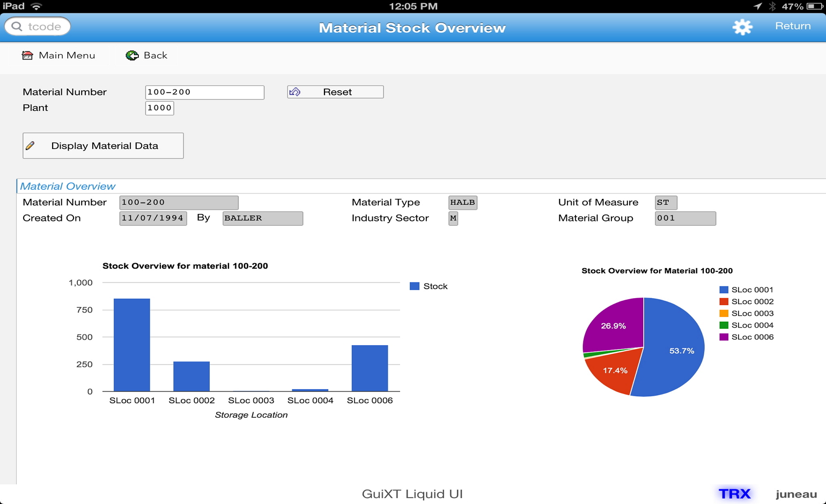
Task: Click the Main Menu home icon
Action: pyautogui.click(x=27, y=55)
